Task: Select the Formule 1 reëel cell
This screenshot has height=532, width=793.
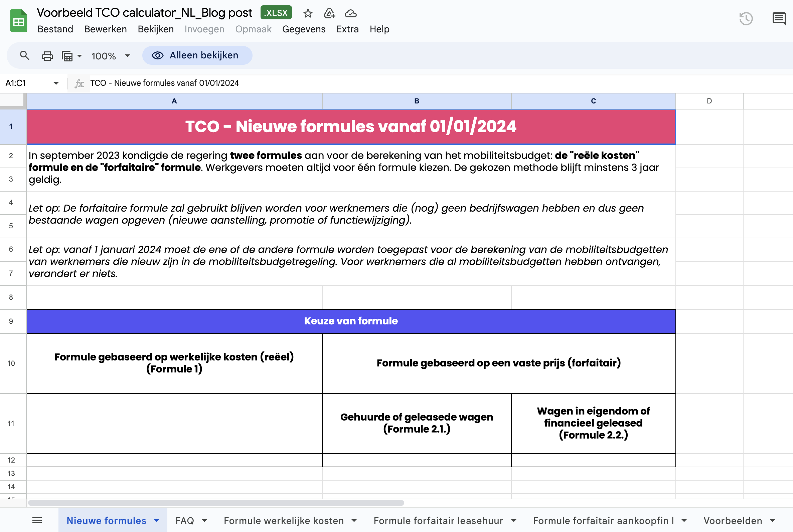Action: point(174,363)
